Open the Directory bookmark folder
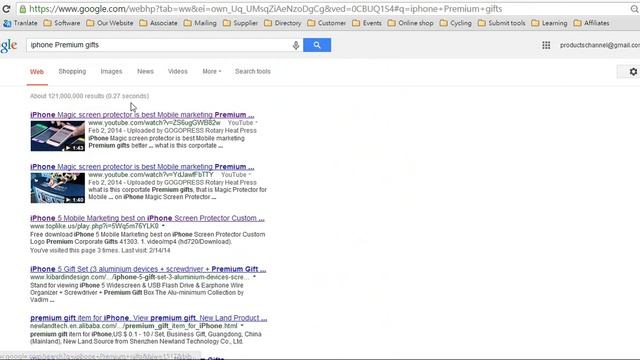The width and height of the screenshot is (640, 360). click(x=282, y=23)
